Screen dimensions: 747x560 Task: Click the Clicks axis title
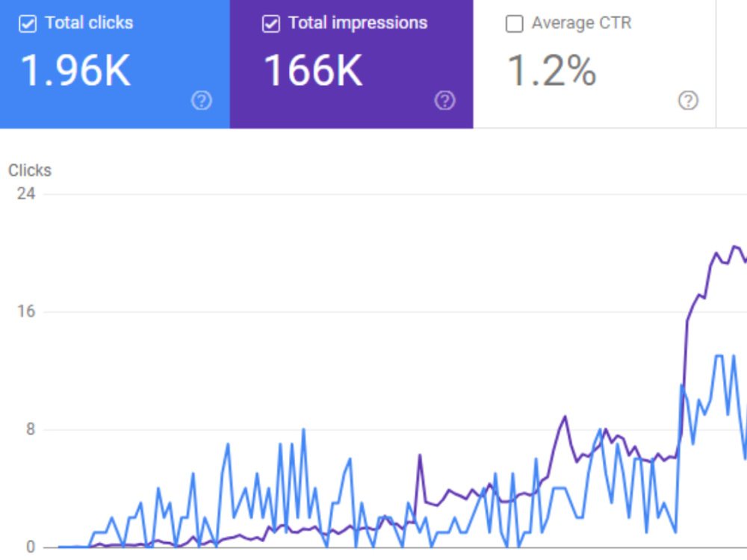pos(30,170)
